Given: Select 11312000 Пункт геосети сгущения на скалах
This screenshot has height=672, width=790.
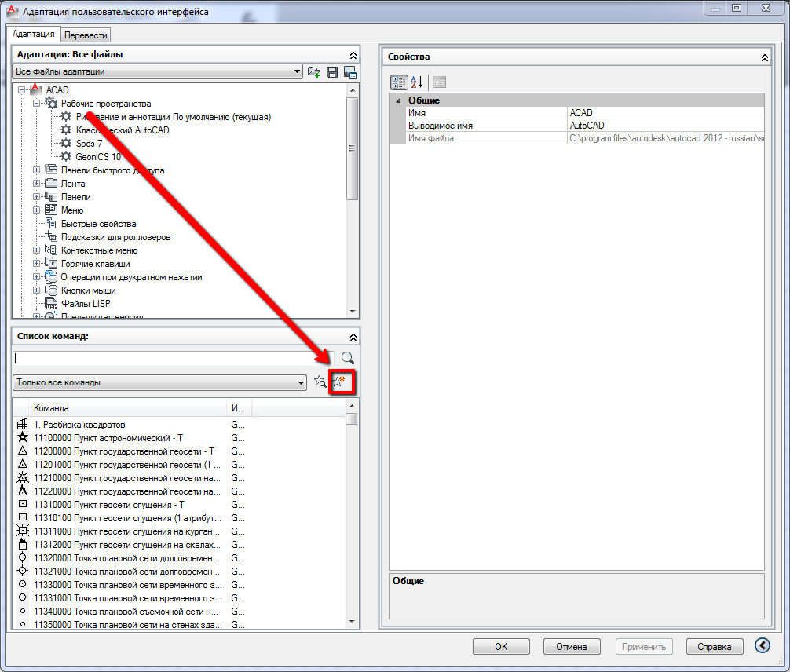Looking at the screenshot, I should point(127,545).
